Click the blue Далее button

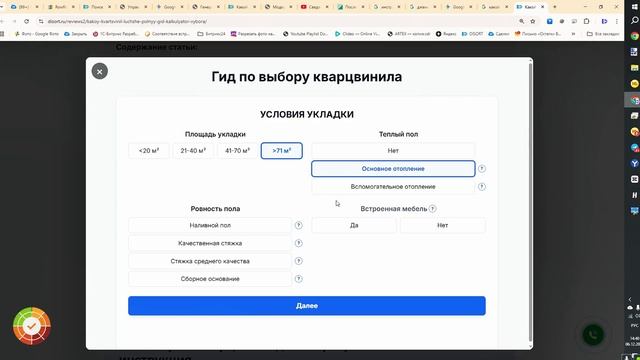[307, 306]
